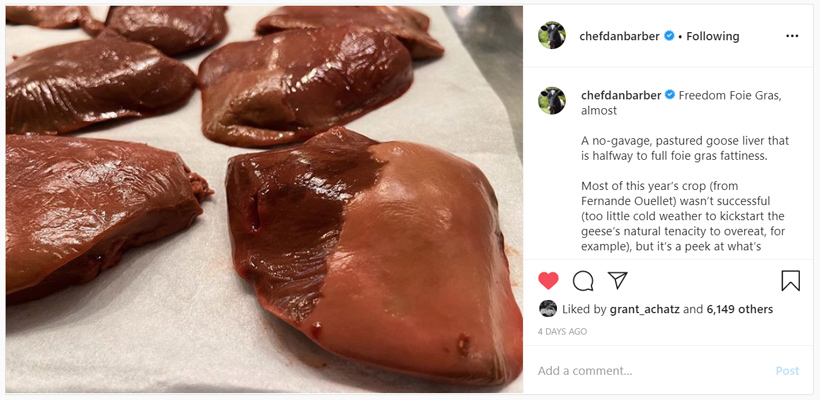
Task: Click verified badge next to header username
Action: [669, 36]
